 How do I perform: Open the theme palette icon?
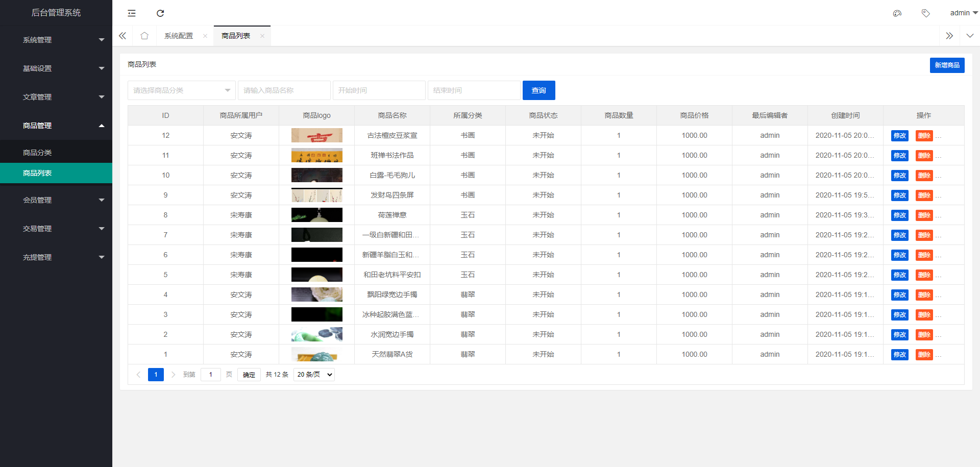[x=897, y=13]
